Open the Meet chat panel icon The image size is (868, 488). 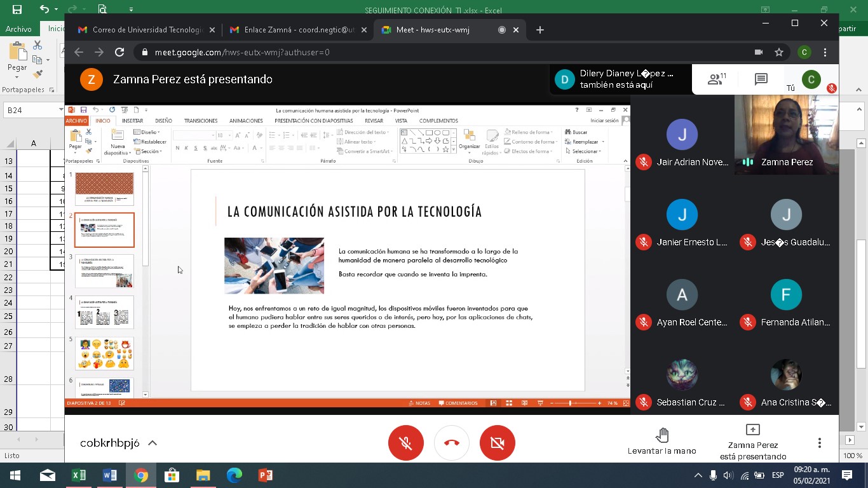point(761,79)
